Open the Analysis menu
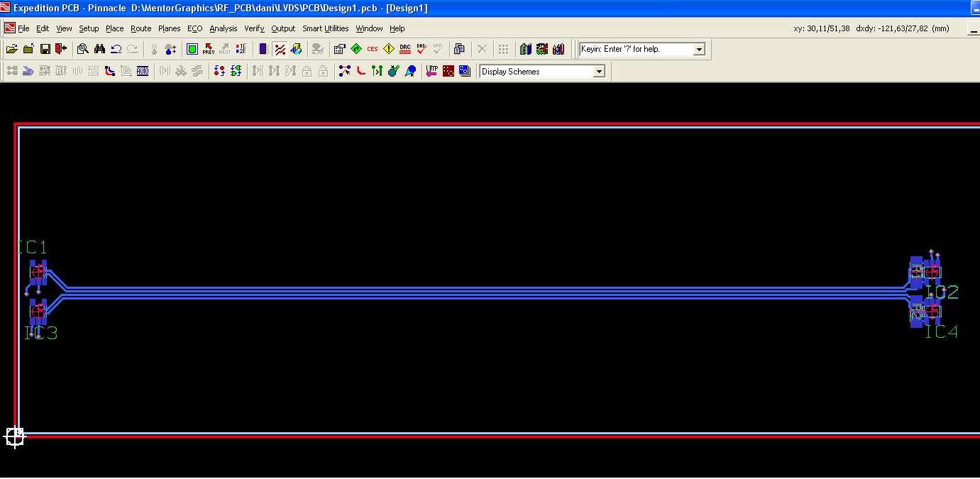 223,28
